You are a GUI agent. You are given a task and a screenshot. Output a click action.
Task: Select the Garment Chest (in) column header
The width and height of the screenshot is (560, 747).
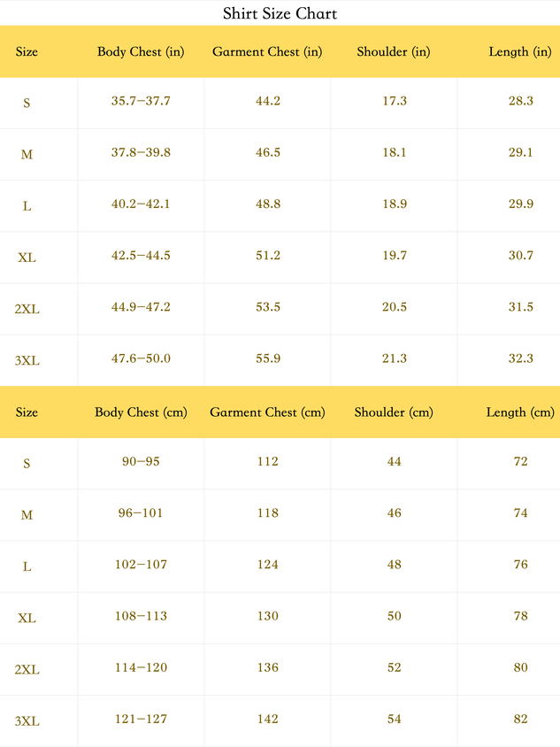coord(267,51)
